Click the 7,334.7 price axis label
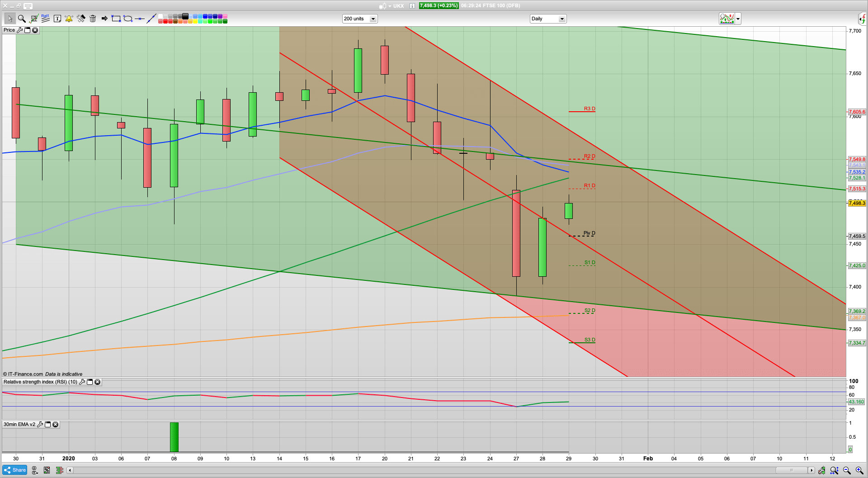This screenshot has height=478, width=868. [857, 343]
